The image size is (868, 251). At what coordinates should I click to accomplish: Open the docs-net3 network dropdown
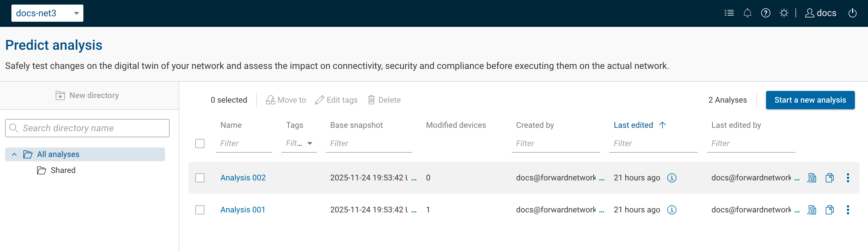47,13
